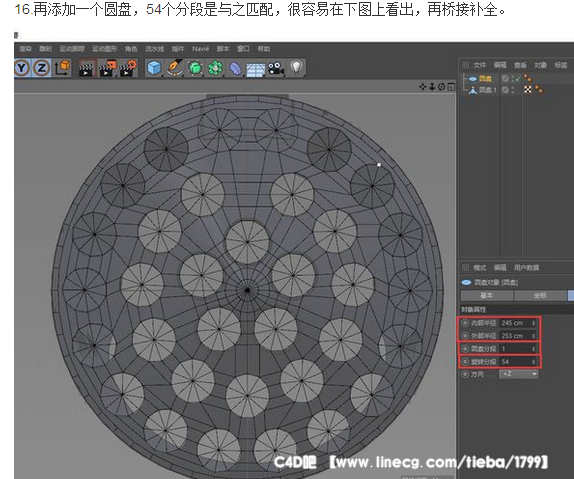Click the viewport toggle layout icon
574x479 pixels.
451,87
